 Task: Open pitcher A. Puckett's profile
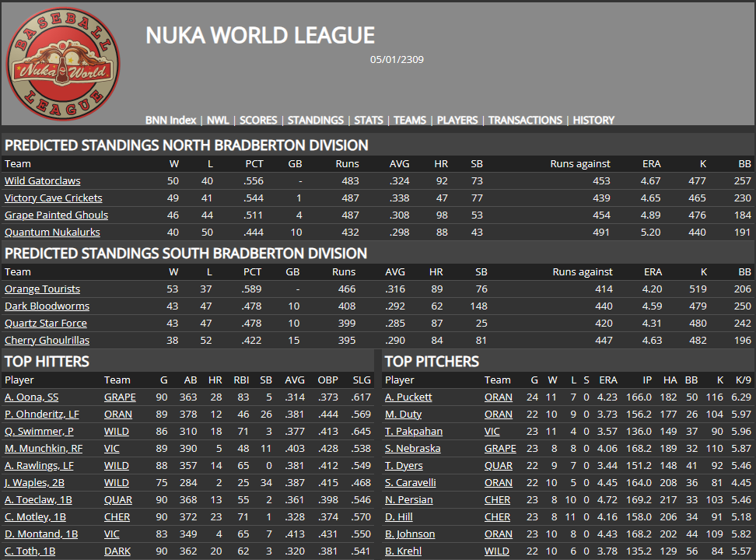[x=408, y=397]
